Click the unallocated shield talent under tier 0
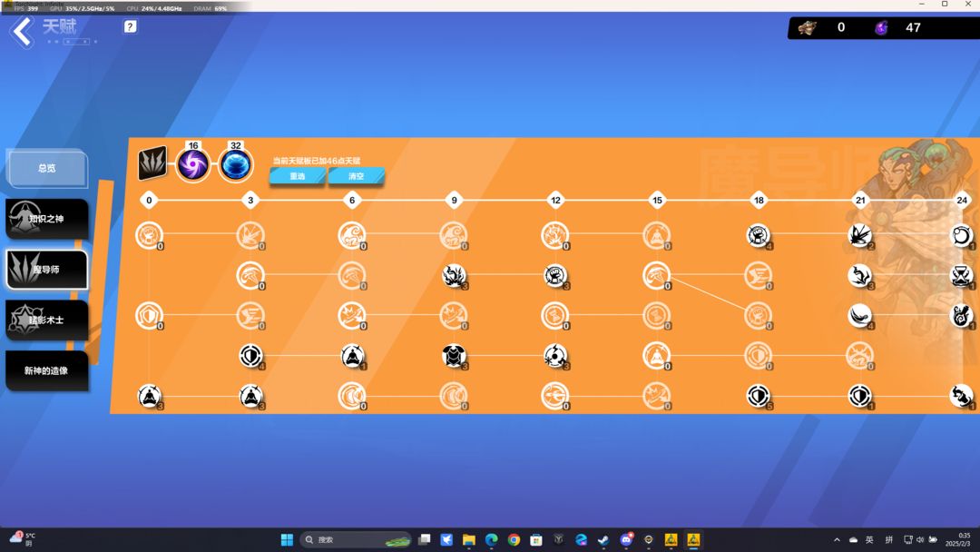This screenshot has height=552, width=980. coord(149,315)
